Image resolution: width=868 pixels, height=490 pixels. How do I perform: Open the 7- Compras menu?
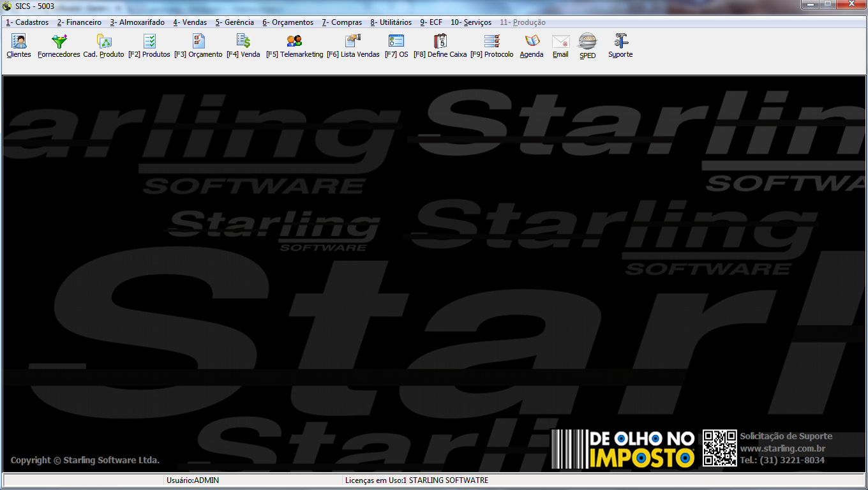pos(341,22)
